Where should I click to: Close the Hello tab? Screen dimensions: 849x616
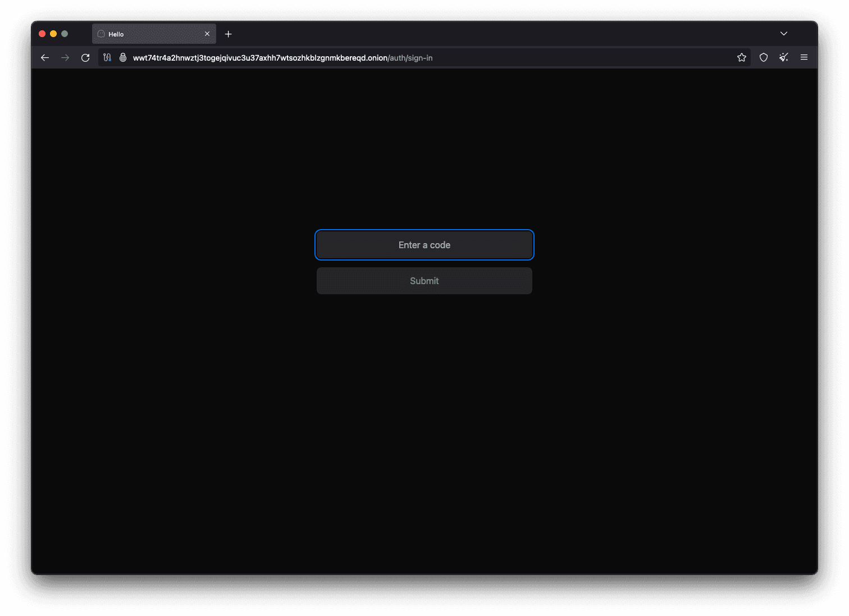[x=207, y=34]
